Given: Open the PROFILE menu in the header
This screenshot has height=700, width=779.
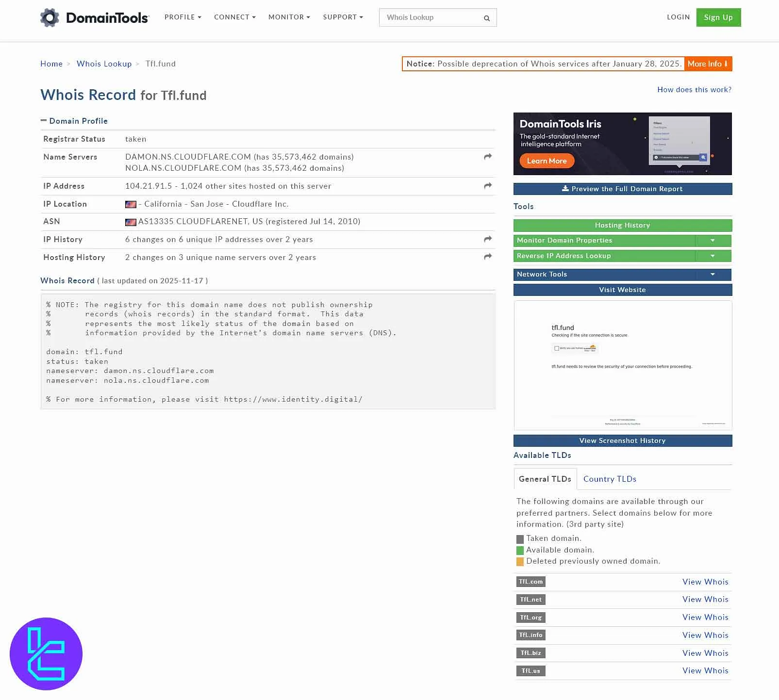Looking at the screenshot, I should pyautogui.click(x=182, y=17).
